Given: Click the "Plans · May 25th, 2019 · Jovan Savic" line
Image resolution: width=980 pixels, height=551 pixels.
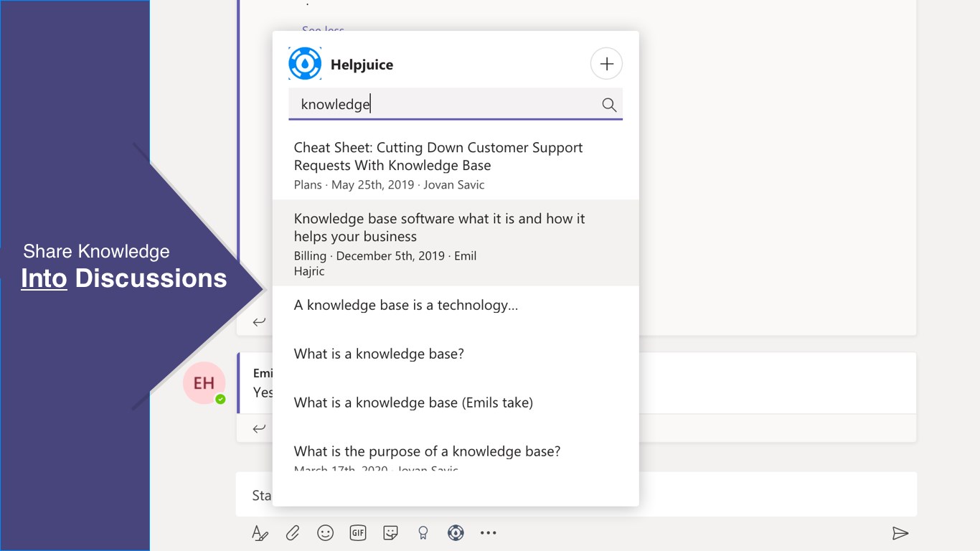Looking at the screenshot, I should pyautogui.click(x=389, y=185).
